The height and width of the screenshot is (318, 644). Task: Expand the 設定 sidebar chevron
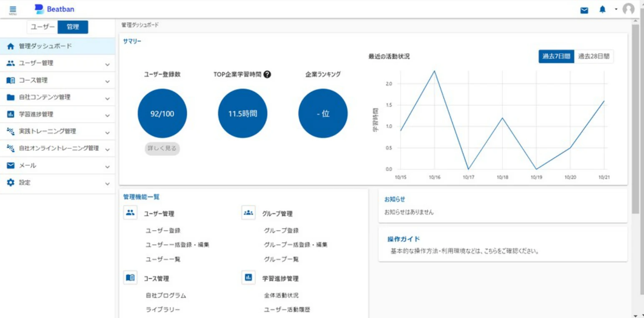pos(108,184)
